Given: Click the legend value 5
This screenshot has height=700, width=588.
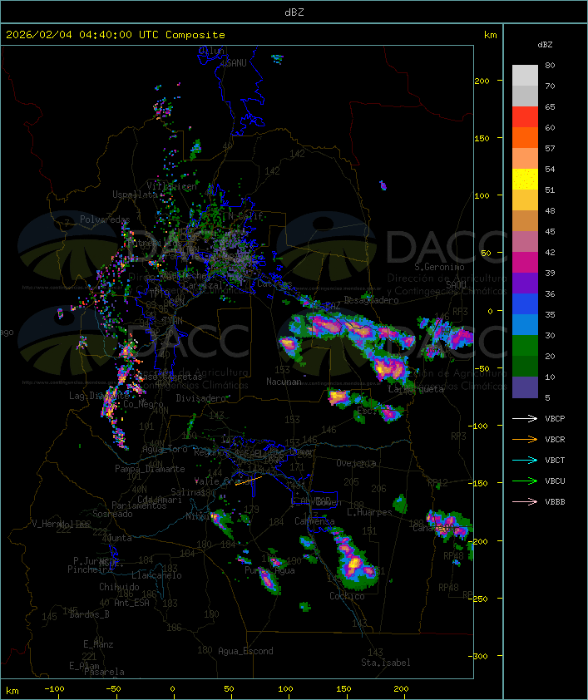Looking at the screenshot, I should tap(548, 397).
